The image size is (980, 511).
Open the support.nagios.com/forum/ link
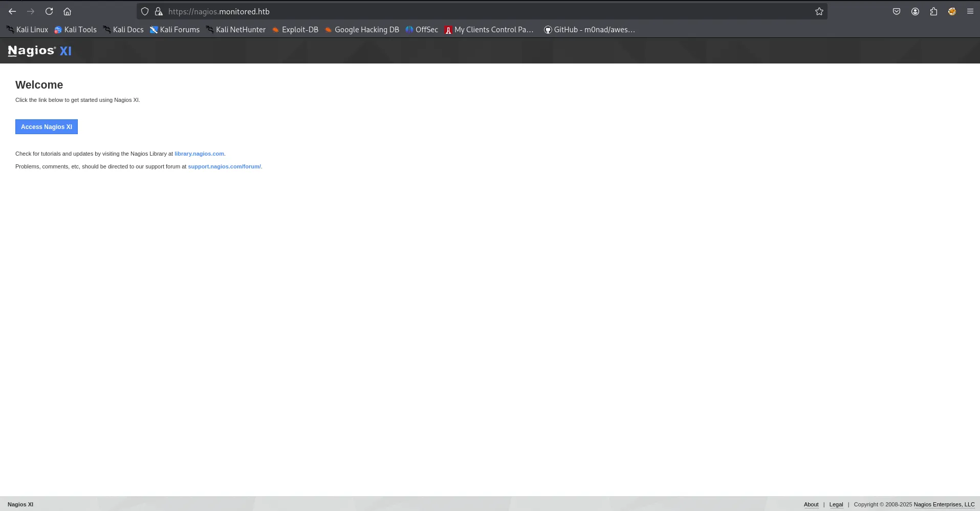click(224, 166)
